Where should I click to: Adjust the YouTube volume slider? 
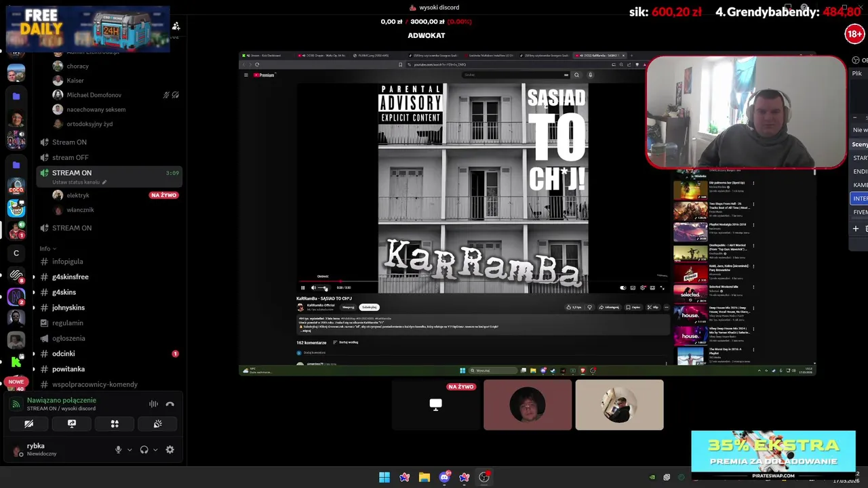click(x=323, y=287)
